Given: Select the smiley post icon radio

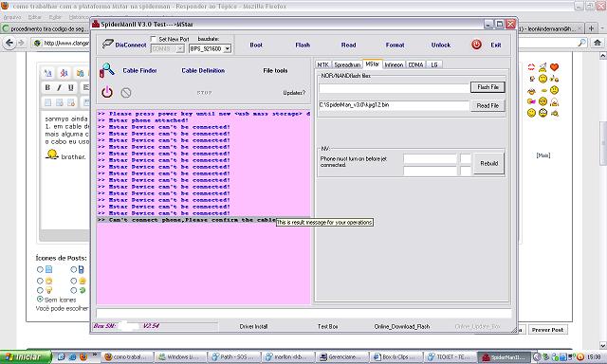Looking at the screenshot, I should click(40, 281).
